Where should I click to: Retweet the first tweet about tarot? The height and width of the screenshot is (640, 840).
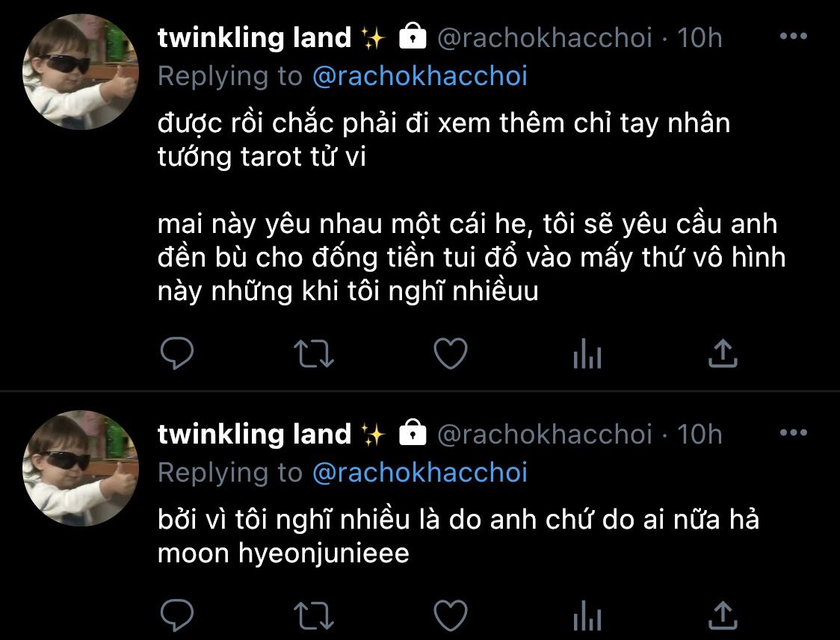pyautogui.click(x=314, y=354)
